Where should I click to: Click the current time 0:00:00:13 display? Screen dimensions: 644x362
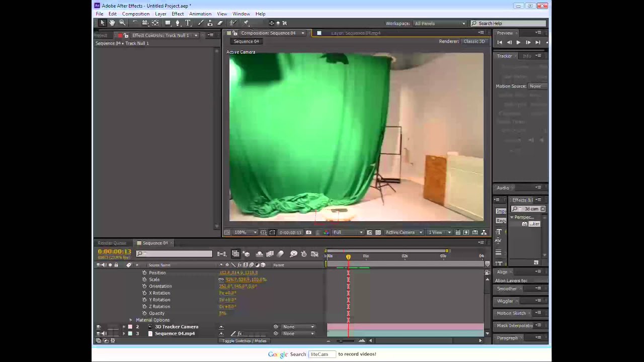114,251
